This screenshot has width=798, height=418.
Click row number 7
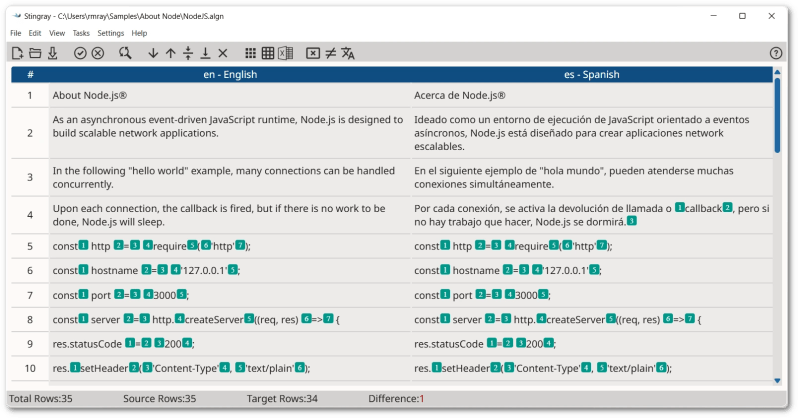[x=30, y=295]
